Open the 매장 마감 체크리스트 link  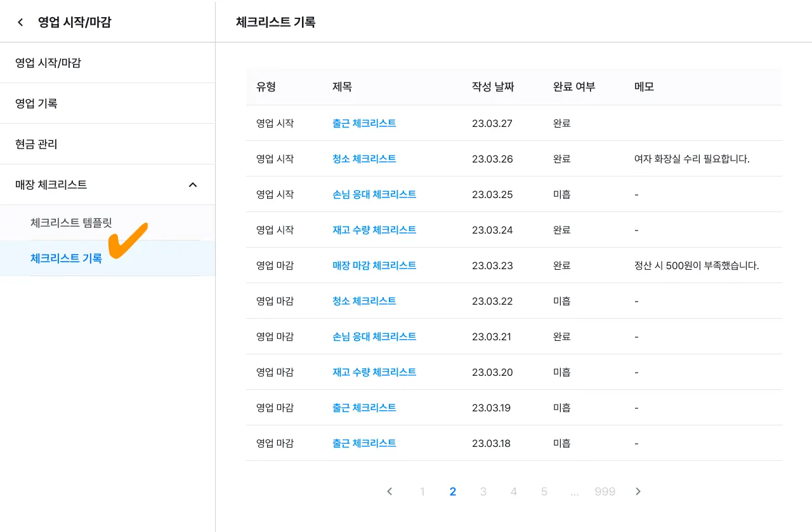point(374,265)
